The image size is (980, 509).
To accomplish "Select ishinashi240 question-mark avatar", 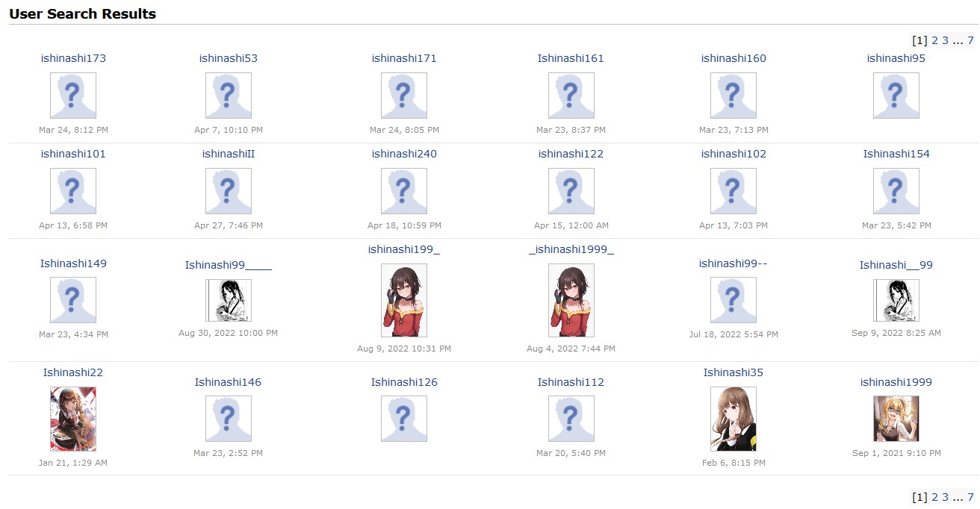I will 404,191.
